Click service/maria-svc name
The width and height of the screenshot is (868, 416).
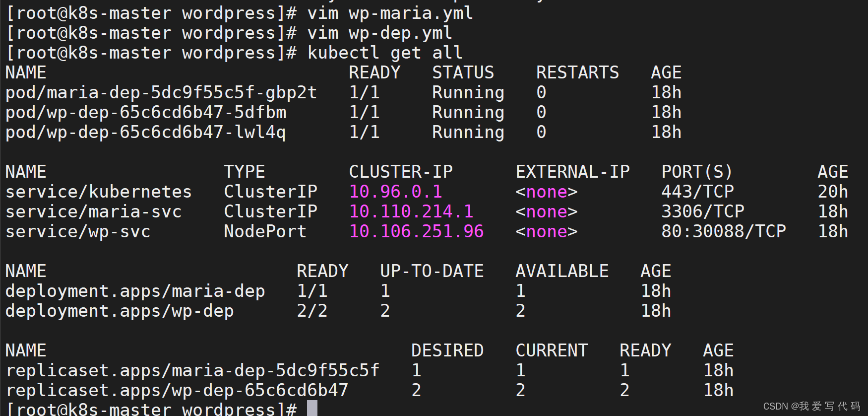[x=93, y=211]
